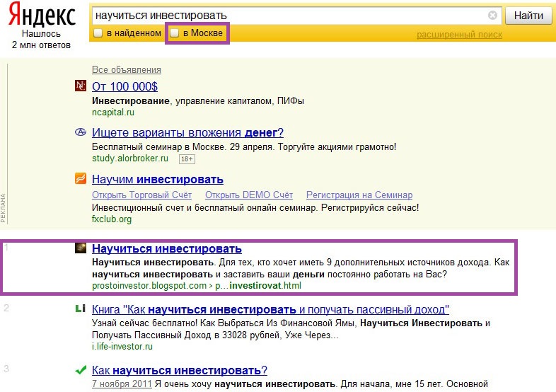The width and height of the screenshot is (556, 392).
Task: Click the 18+ age label badge
Action: pos(187,159)
